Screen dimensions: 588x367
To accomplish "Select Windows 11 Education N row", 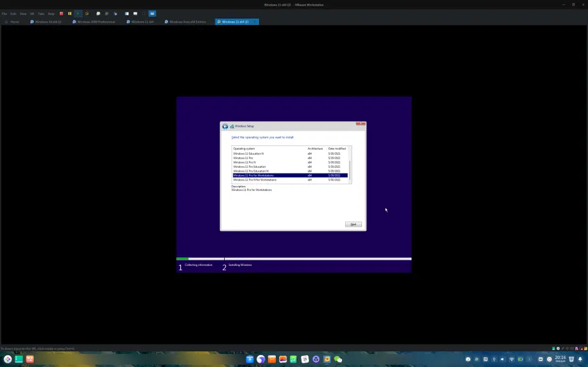I will tap(290, 154).
